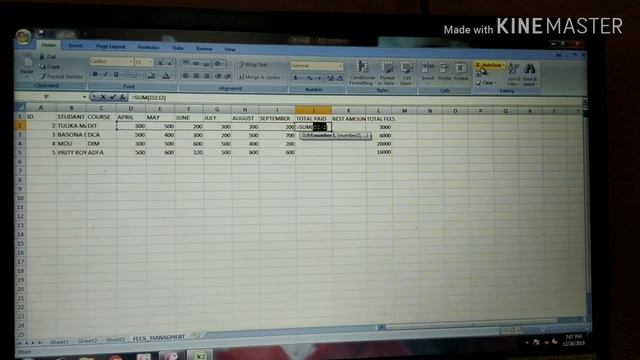Viewport: 640px width, 360px height.
Task: Select the FEES_MANAGMENT sheet tab
Action: (159, 337)
